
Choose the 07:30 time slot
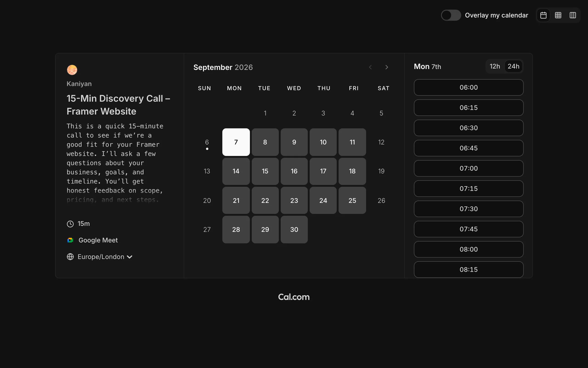[469, 209]
